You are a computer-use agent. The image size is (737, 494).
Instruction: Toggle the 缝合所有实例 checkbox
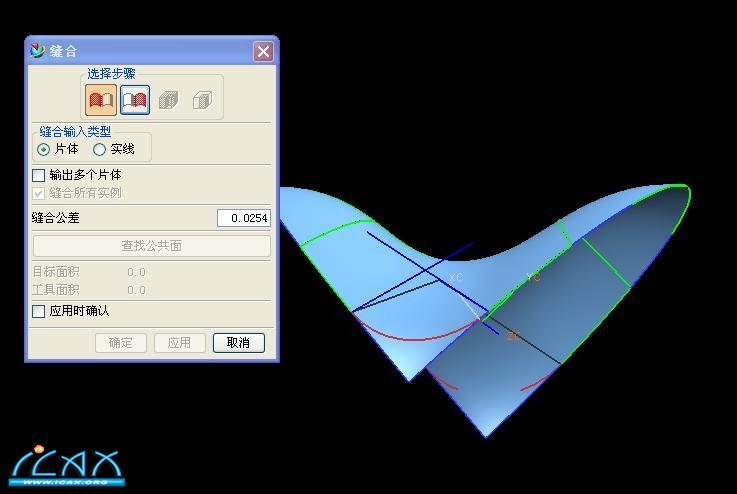pyautogui.click(x=39, y=193)
